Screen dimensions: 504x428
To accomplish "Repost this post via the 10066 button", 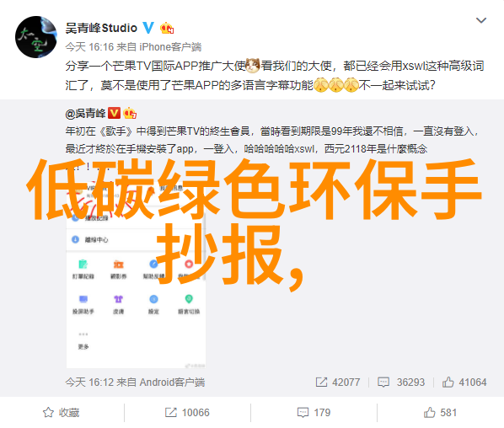I will tap(187, 412).
